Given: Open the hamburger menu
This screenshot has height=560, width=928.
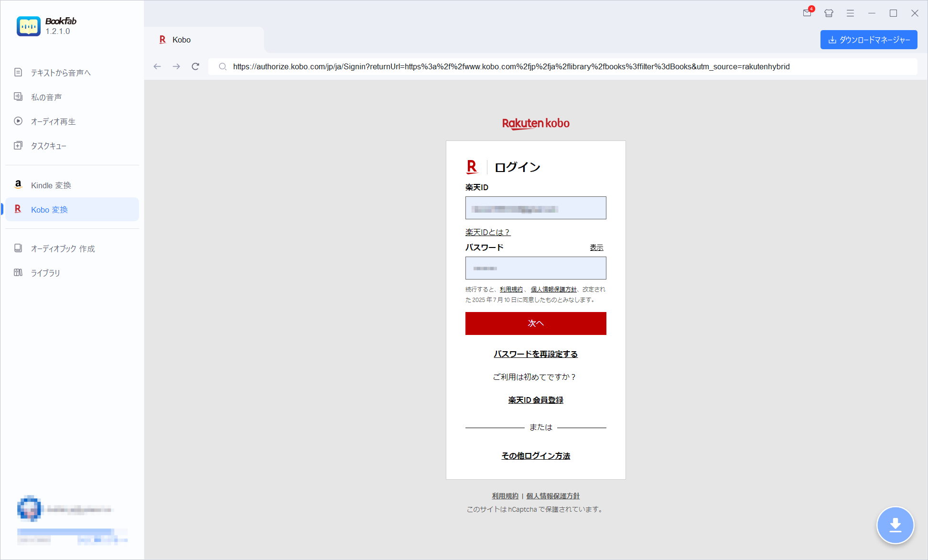Looking at the screenshot, I should [x=850, y=13].
